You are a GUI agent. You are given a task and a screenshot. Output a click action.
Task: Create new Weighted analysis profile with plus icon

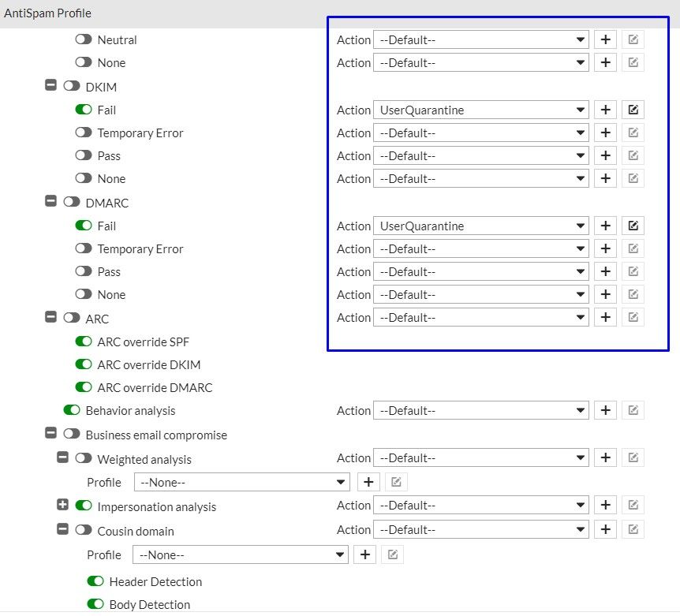point(369,482)
